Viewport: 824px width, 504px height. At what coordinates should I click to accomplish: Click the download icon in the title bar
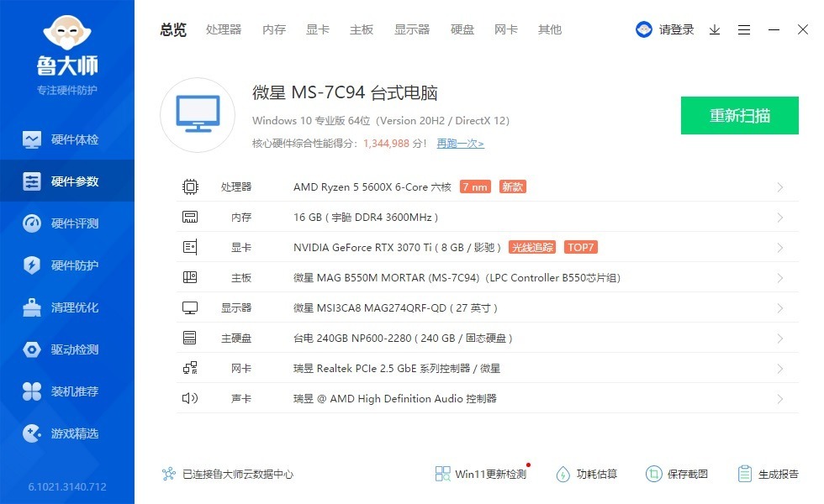[716, 29]
